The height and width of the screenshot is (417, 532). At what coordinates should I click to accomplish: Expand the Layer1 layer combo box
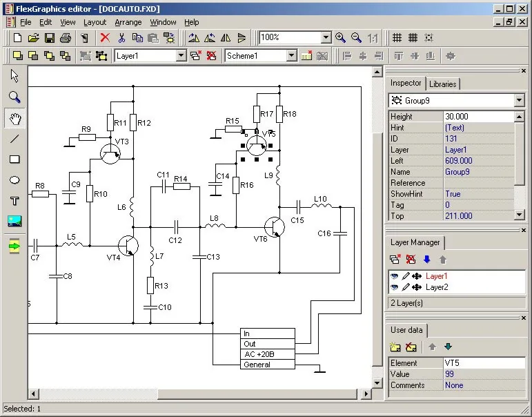pyautogui.click(x=181, y=56)
